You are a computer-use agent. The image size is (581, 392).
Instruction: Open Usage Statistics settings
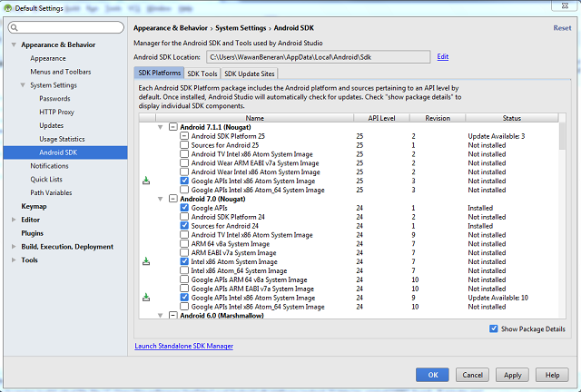coord(63,139)
